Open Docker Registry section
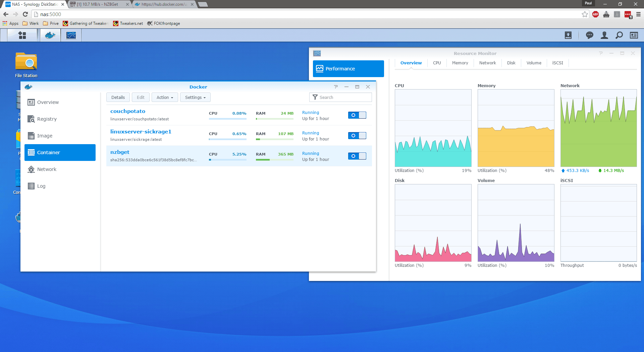 [60, 119]
